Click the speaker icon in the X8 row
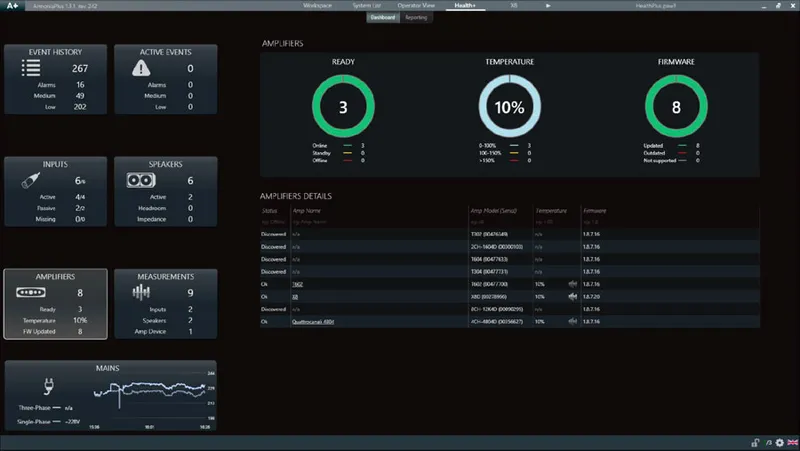The height and width of the screenshot is (451, 800). [572, 296]
